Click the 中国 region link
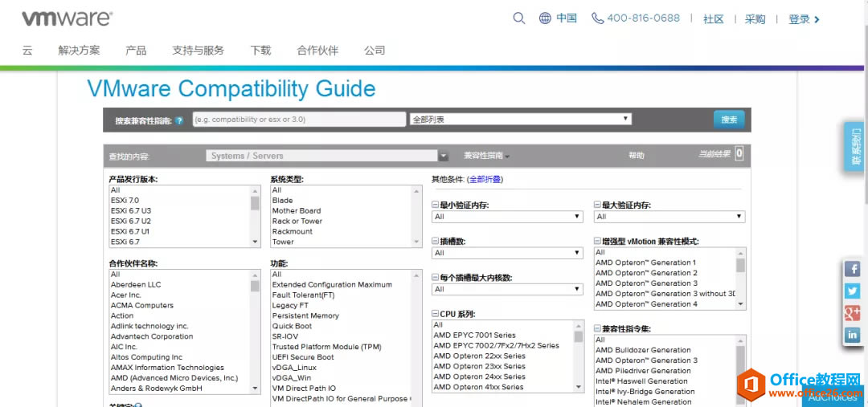The height and width of the screenshot is (407, 868). pyautogui.click(x=567, y=18)
